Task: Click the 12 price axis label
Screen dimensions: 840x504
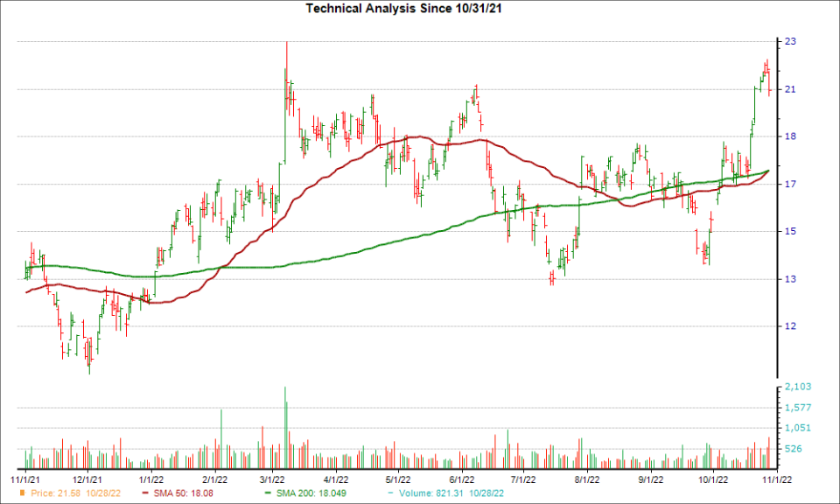Action: (x=789, y=326)
